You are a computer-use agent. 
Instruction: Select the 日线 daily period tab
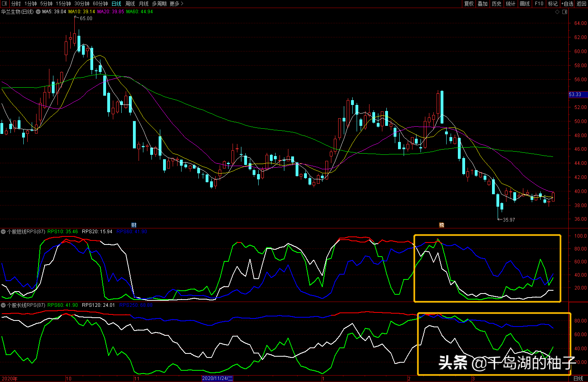pyautogui.click(x=116, y=4)
